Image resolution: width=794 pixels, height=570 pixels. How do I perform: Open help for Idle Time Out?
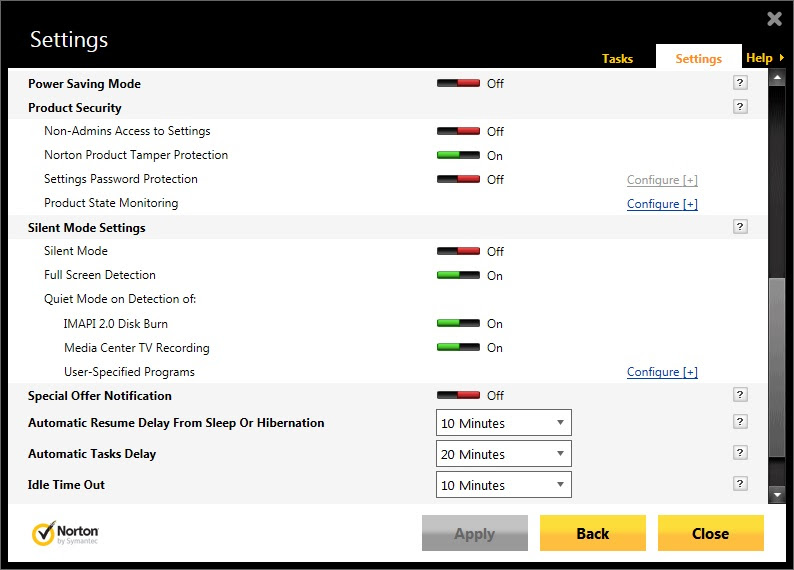[740, 483]
